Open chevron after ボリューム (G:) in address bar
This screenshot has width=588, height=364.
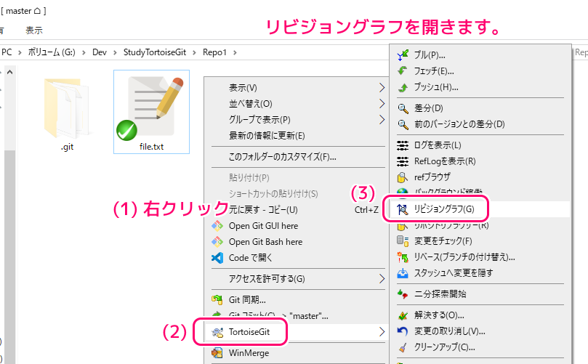pos(84,52)
